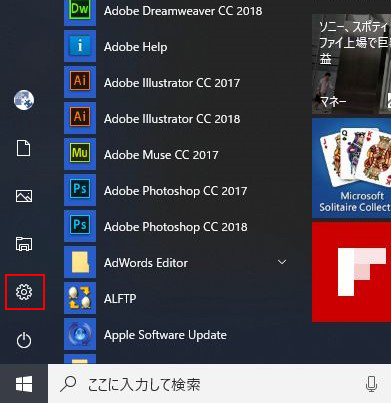This screenshot has height=403, width=391.
Task: Open the red Flipboard tile
Action: pos(351,272)
